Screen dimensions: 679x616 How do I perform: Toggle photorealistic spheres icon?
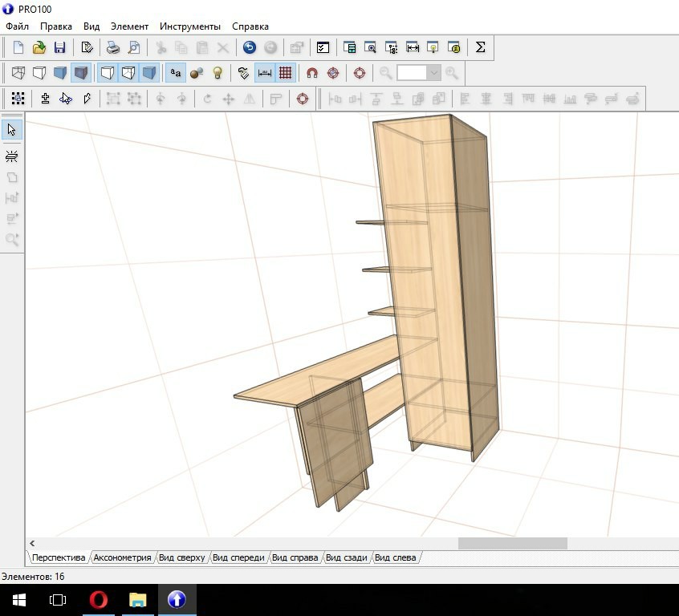coord(197,73)
